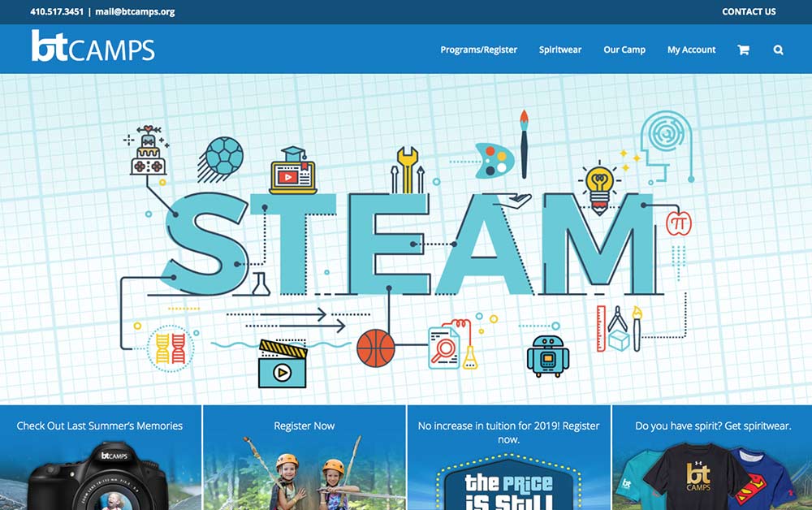Click the paint palette icon
This screenshot has height=510, width=812.
495,161
